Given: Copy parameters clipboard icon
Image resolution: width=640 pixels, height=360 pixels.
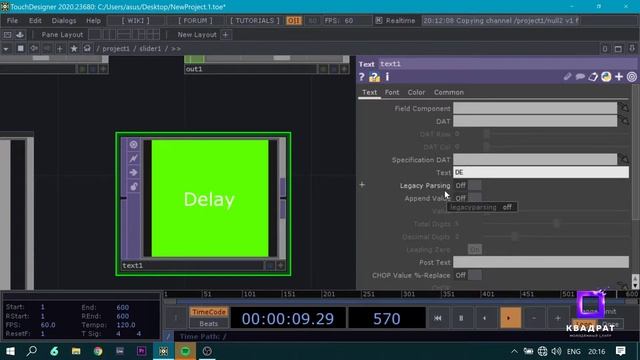Looking at the screenshot, I should [593, 77].
